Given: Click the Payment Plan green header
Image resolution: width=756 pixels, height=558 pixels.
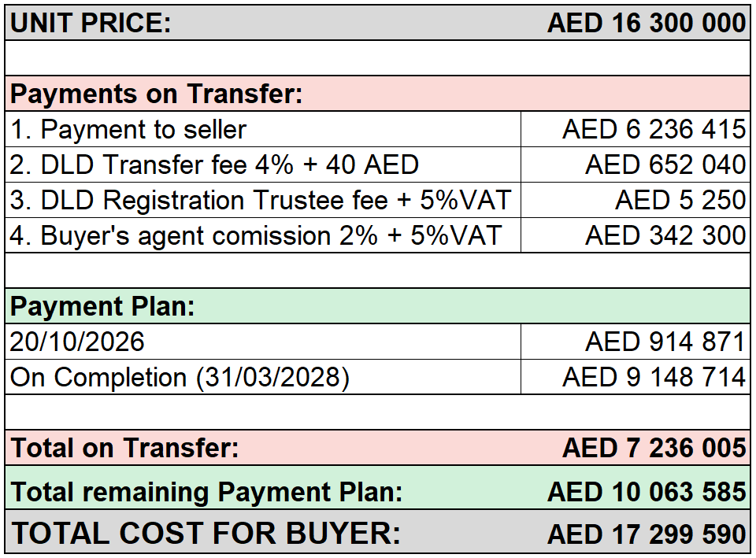Looking at the screenshot, I should (x=377, y=306).
